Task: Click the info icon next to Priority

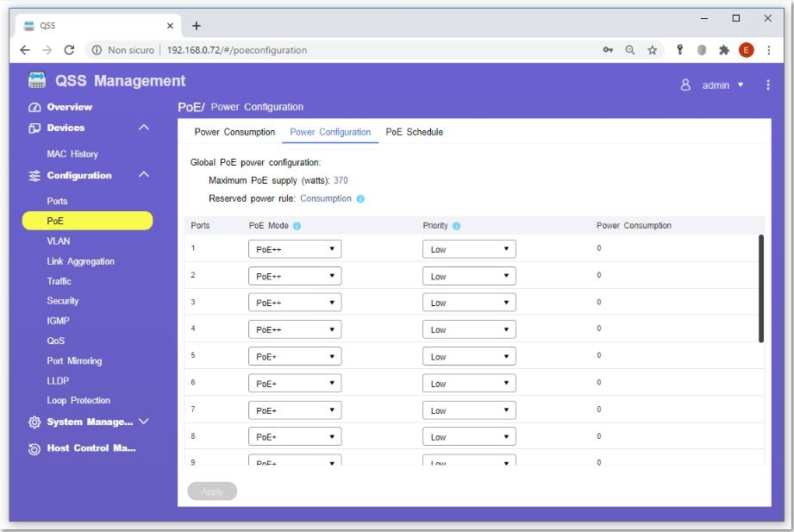Action: (456, 226)
